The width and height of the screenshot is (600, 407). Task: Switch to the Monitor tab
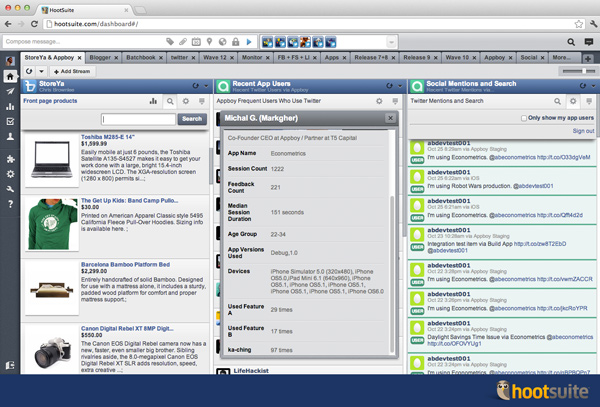[x=251, y=57]
